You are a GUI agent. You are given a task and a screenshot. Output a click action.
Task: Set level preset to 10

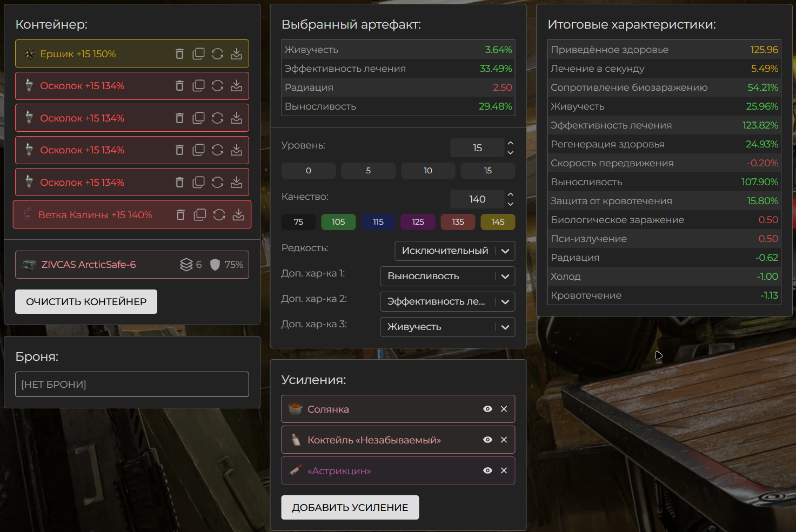pos(428,171)
